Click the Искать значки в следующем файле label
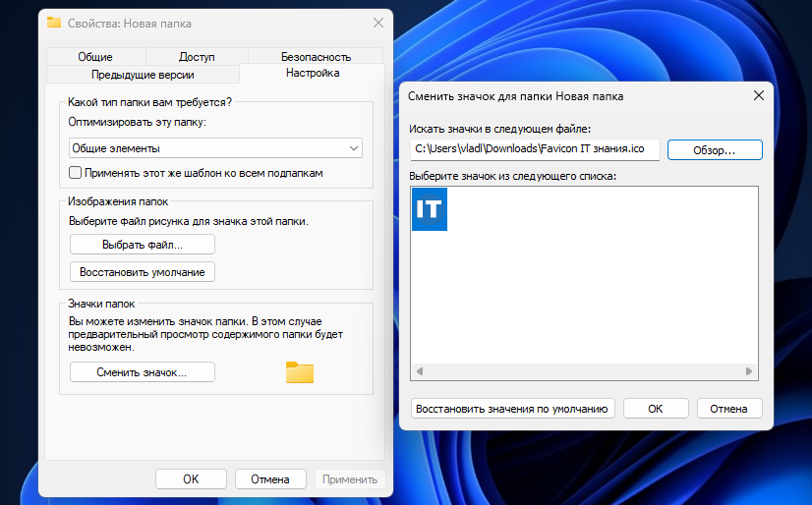This screenshot has height=505, width=812. pos(499,129)
